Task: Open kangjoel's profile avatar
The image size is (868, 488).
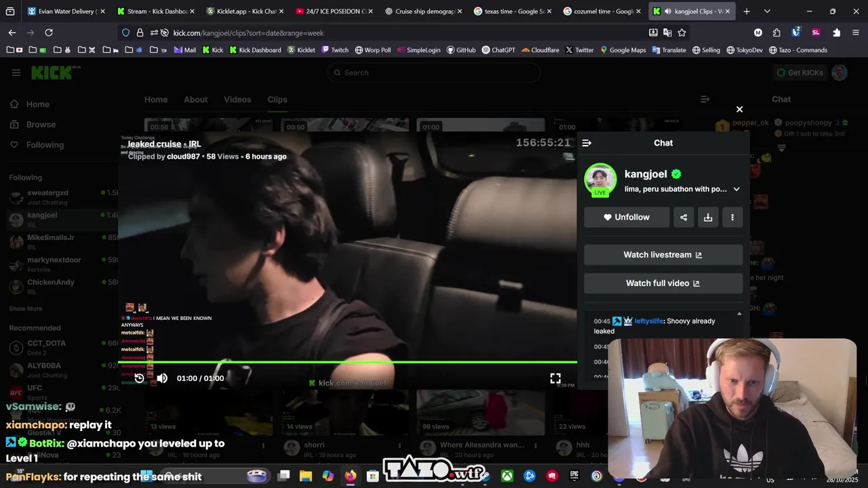Action: 600,180
